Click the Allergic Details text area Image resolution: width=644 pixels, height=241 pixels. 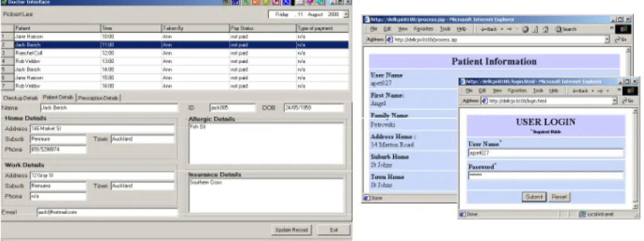(x=266, y=144)
